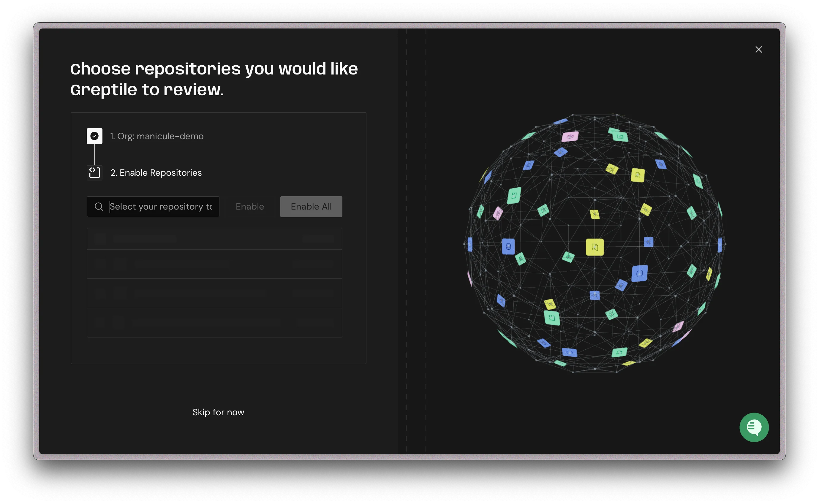The image size is (819, 504).
Task: Click the blue parentheses node in the sphere
Action: click(640, 273)
